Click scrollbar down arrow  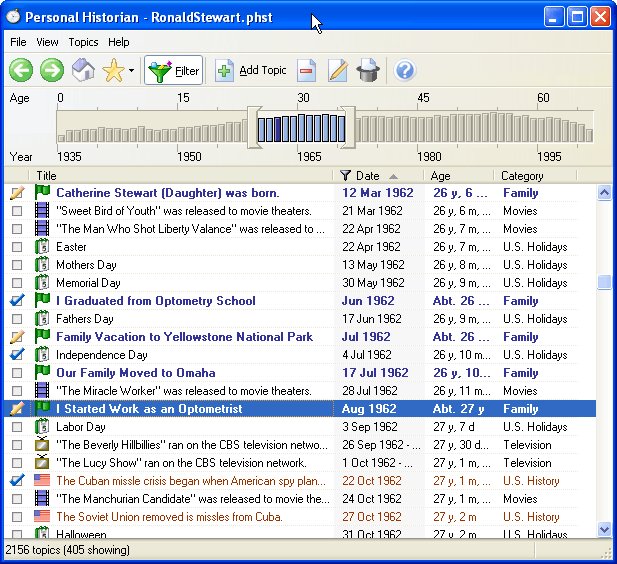(604, 529)
